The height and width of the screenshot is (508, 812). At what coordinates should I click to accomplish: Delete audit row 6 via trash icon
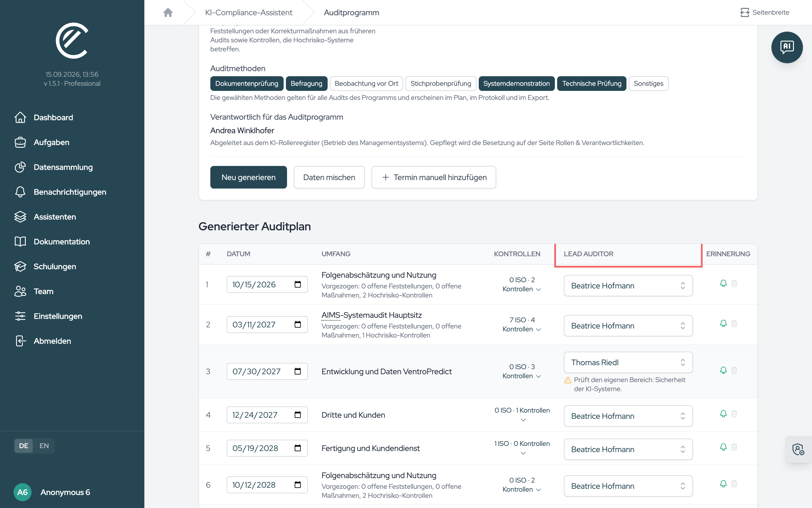pyautogui.click(x=734, y=483)
